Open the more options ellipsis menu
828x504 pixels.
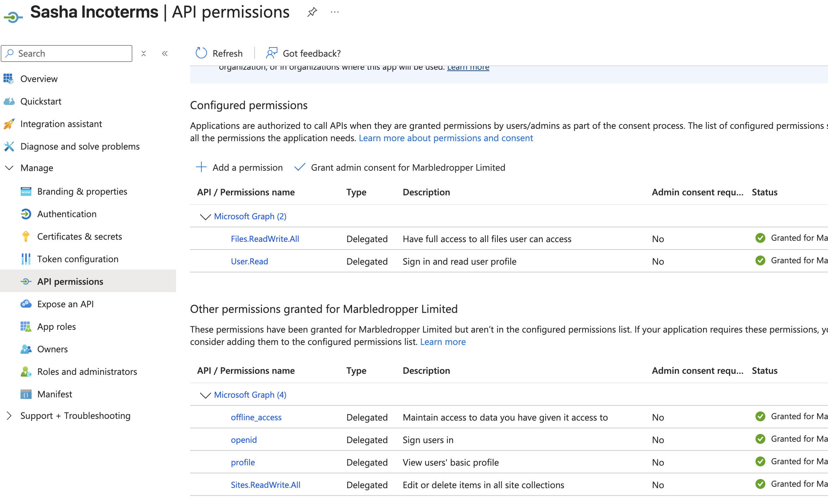pyautogui.click(x=334, y=12)
